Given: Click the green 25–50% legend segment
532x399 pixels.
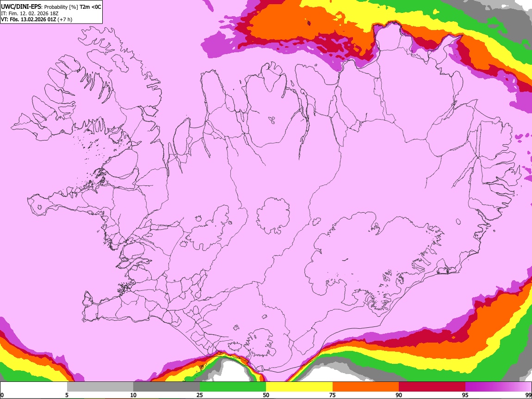Looking at the screenshot, I should (x=233, y=387).
